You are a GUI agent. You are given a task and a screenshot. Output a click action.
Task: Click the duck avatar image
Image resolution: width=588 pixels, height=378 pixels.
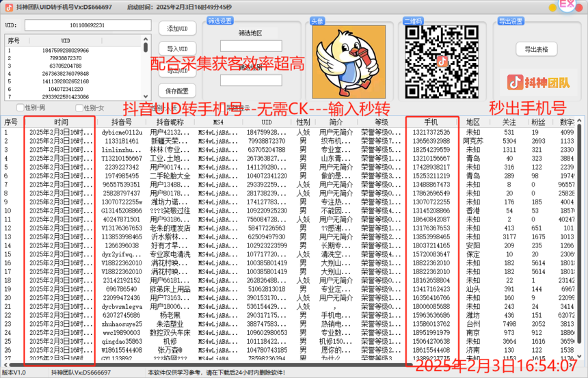pyautogui.click(x=349, y=62)
